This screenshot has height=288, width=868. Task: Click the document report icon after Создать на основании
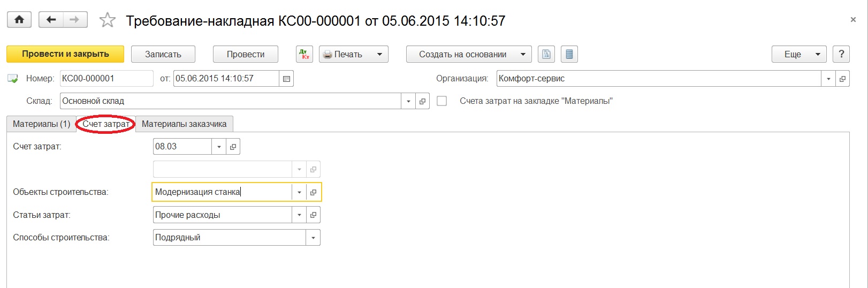[546, 54]
